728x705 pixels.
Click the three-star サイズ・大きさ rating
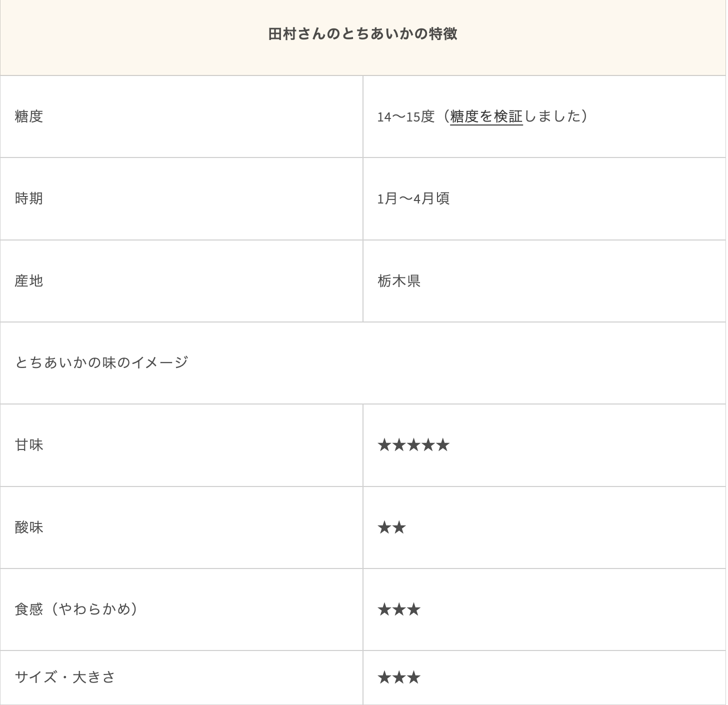tap(399, 677)
